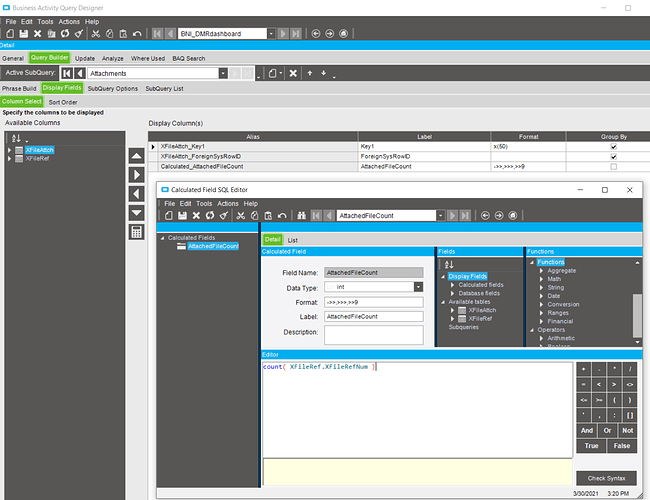Toggle Group By for XFileAttch_Key1 row

tap(613, 146)
